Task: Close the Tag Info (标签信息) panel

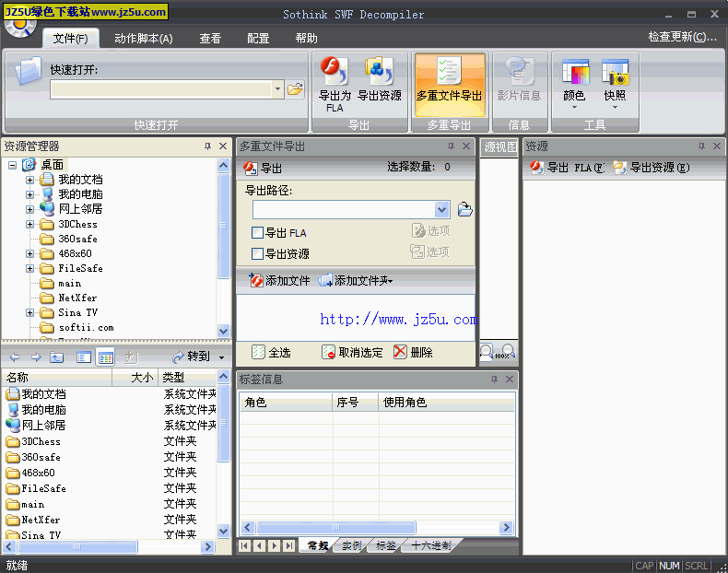Action: point(510,380)
